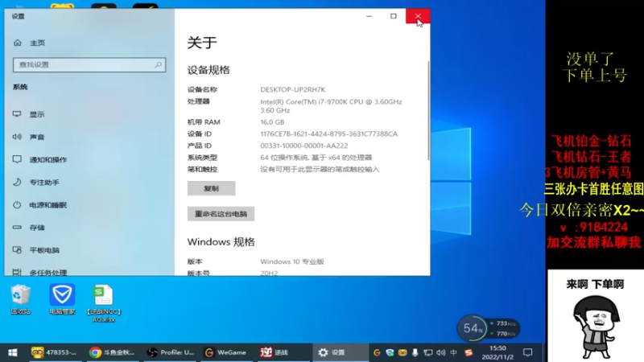The image size is (644, 362).
Task: Switch to the OBS Profile taskbar window
Action: click(170, 352)
